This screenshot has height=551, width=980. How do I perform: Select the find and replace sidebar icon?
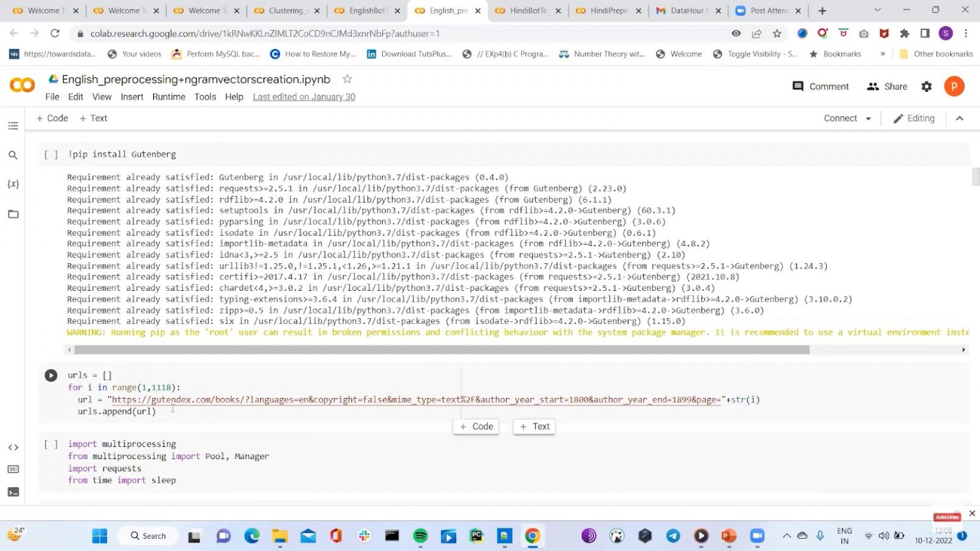pyautogui.click(x=13, y=154)
